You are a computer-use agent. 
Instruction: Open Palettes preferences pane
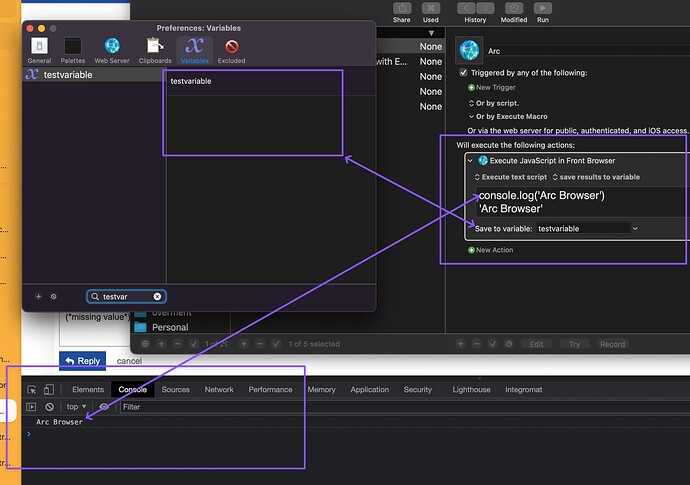tap(73, 51)
